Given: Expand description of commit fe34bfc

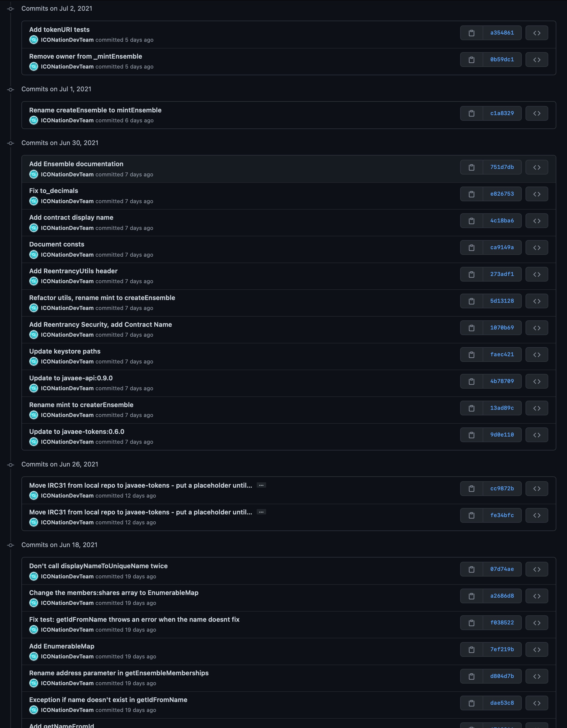Looking at the screenshot, I should [x=261, y=512].
